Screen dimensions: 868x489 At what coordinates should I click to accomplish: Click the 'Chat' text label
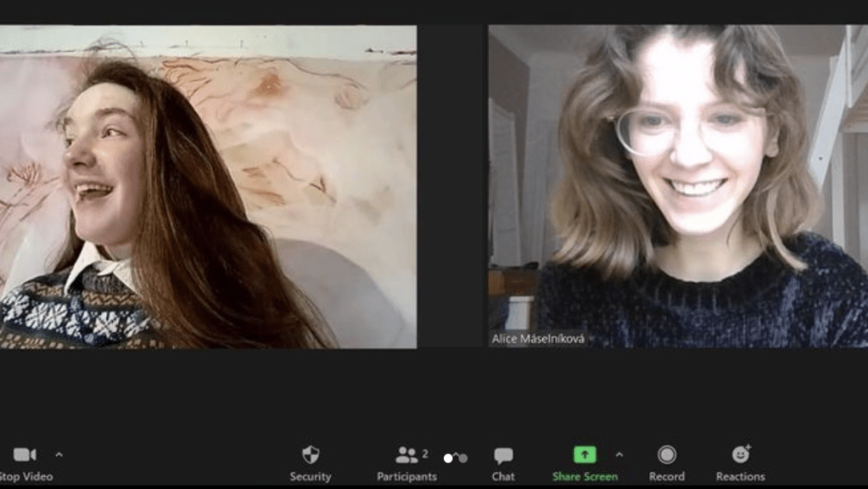tap(503, 476)
